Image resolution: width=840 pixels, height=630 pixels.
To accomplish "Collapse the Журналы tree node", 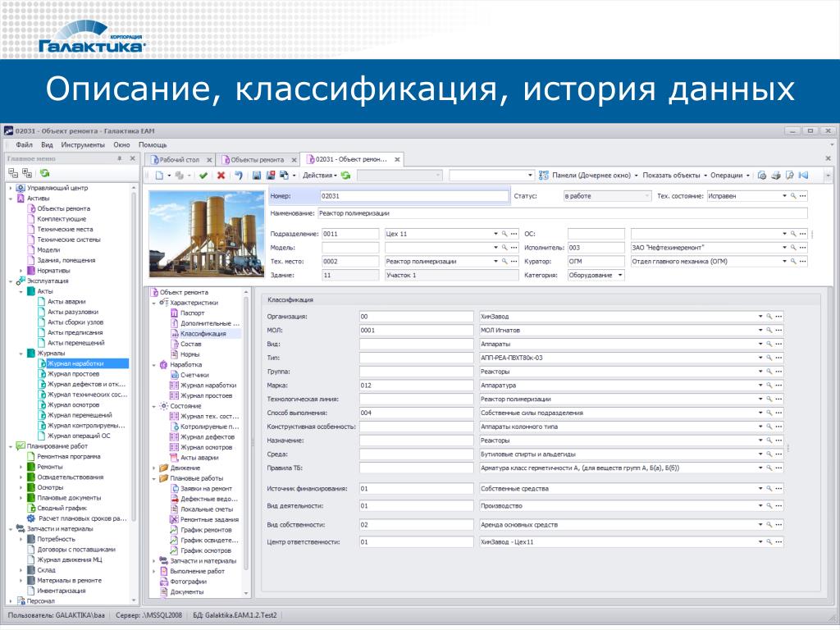I will click(21, 354).
